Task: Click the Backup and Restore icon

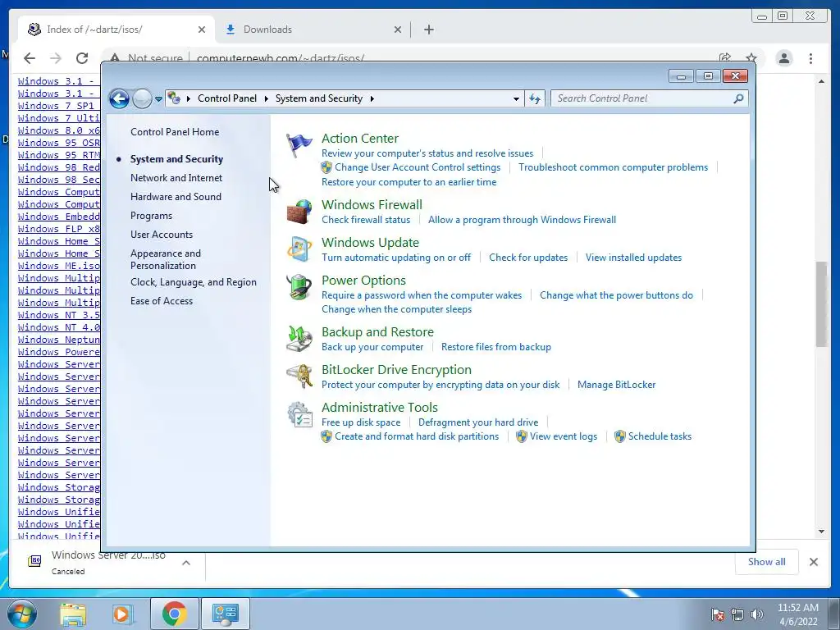Action: 299,339
